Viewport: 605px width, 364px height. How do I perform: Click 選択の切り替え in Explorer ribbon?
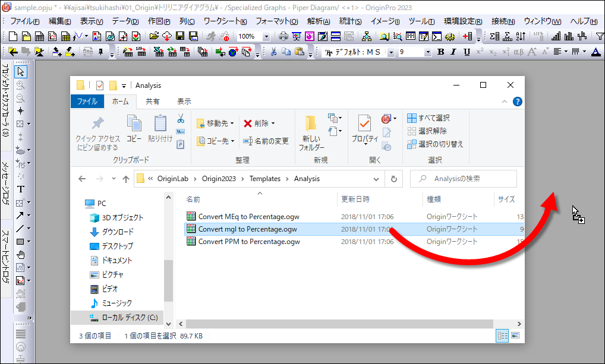[435, 144]
